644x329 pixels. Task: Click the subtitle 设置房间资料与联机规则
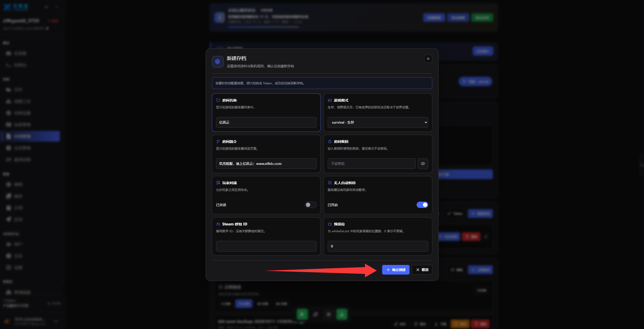260,66
